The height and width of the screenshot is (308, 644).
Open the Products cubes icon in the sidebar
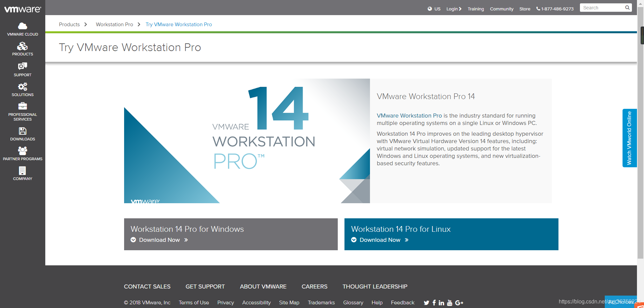pos(22,46)
